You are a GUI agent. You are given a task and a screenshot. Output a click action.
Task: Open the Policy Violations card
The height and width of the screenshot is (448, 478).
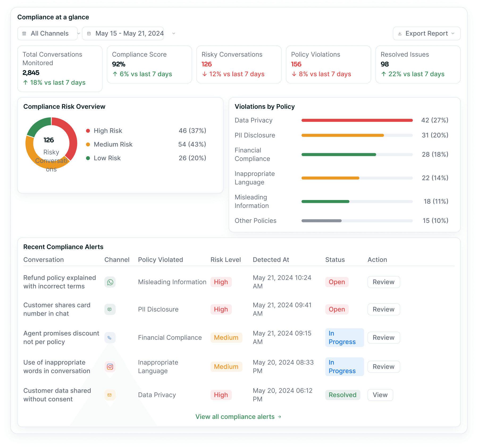click(329, 64)
